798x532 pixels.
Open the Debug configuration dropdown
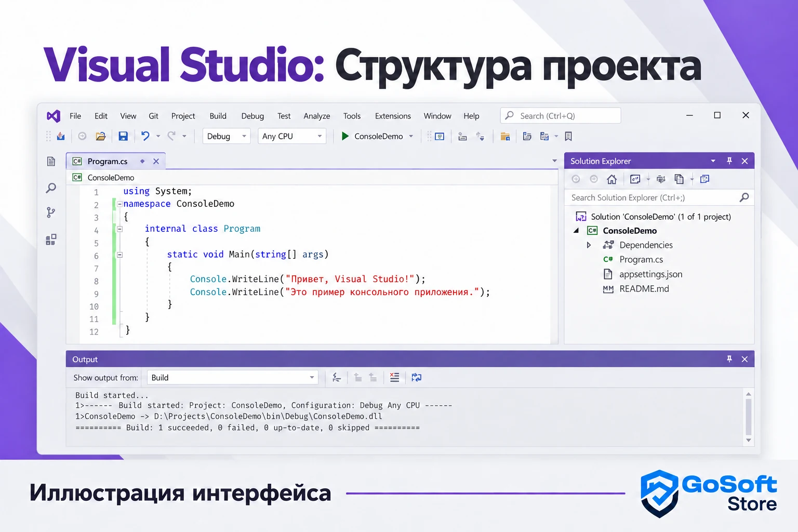click(x=227, y=136)
